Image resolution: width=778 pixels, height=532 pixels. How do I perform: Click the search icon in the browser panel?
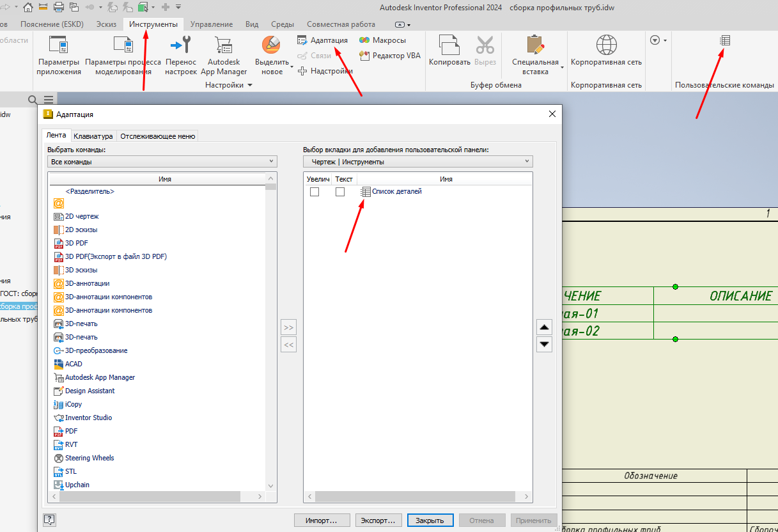pos(33,100)
